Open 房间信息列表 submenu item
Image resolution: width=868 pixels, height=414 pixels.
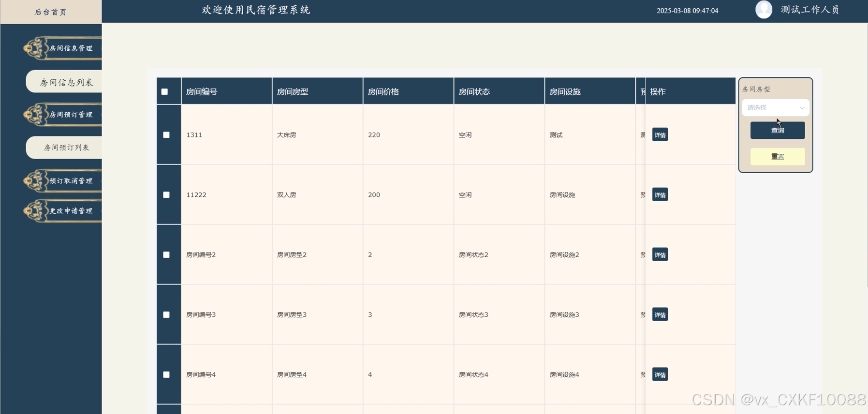tap(64, 82)
